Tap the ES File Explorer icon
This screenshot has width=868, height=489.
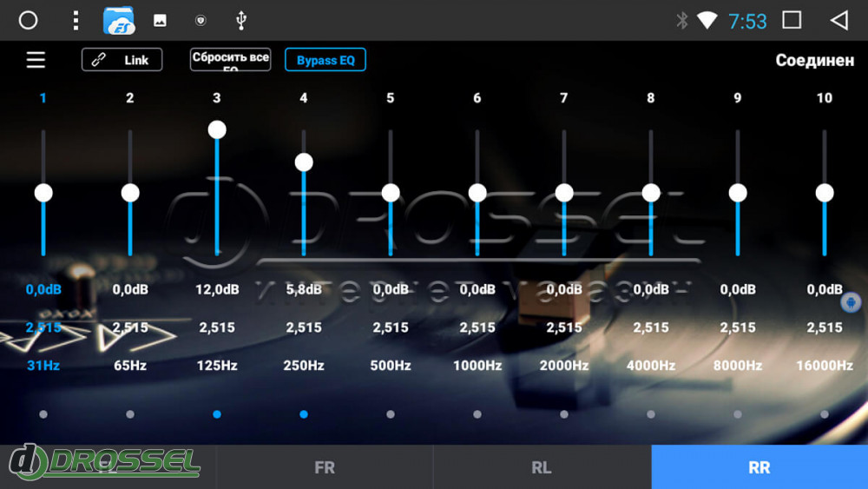click(119, 20)
